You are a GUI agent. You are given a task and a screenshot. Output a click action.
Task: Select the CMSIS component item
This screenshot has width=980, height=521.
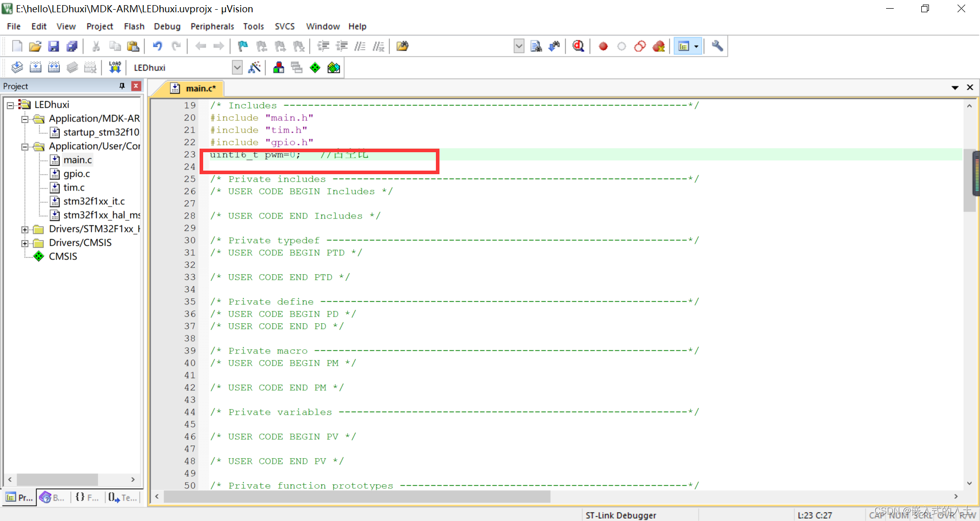(63, 256)
